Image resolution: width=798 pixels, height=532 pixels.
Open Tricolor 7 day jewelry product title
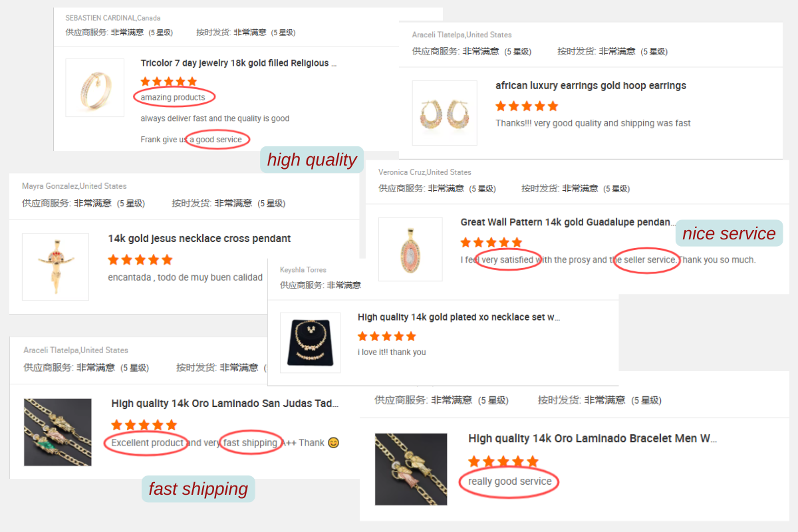pos(239,63)
